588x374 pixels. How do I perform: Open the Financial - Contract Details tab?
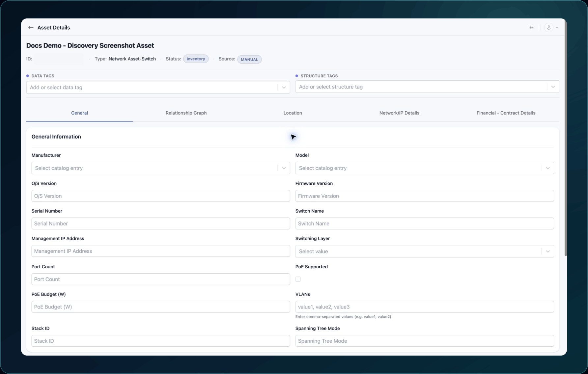point(506,113)
